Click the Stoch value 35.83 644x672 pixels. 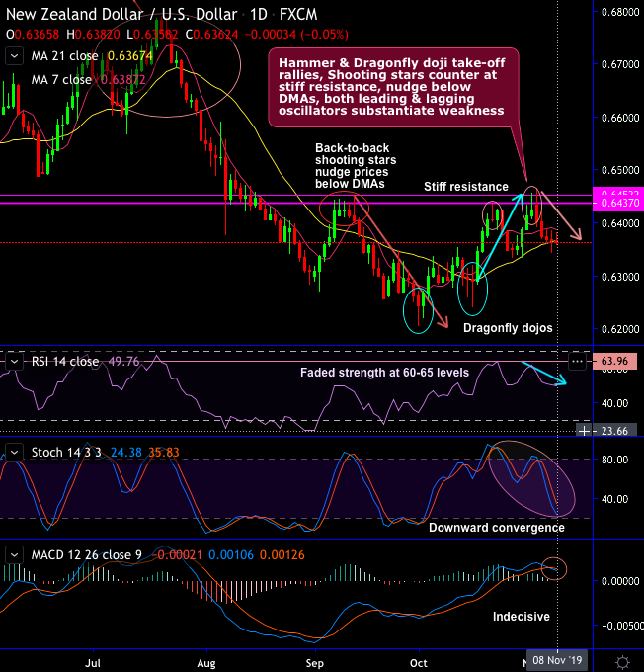point(164,453)
